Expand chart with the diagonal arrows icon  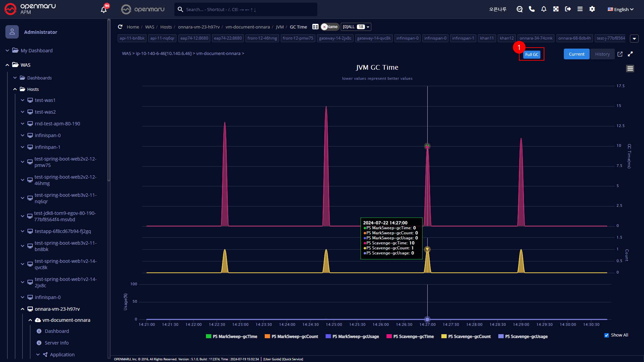(x=630, y=54)
